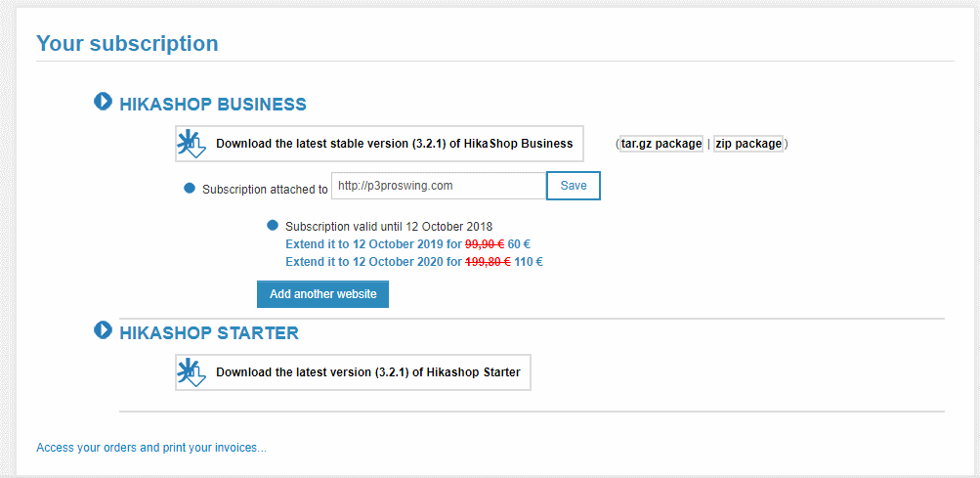980x478 pixels.
Task: Click Add another website button
Action: point(322,294)
